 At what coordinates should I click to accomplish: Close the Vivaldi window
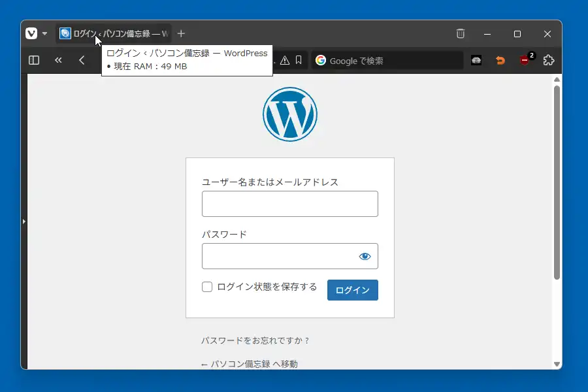pos(547,34)
